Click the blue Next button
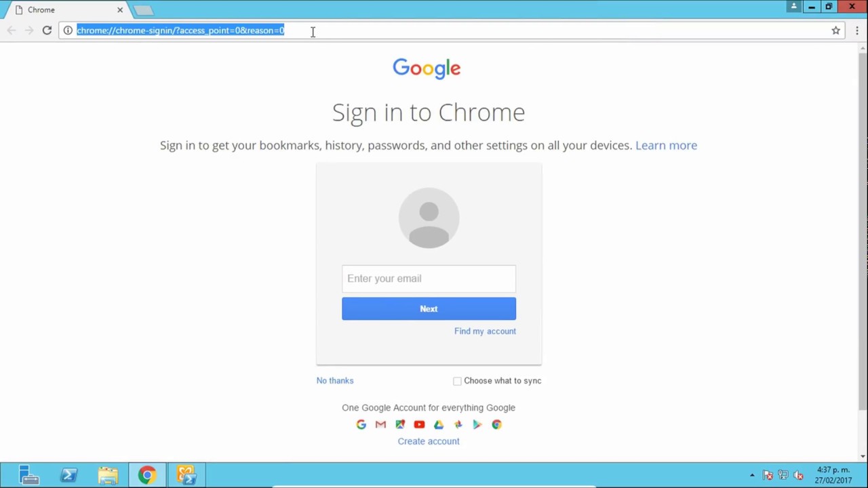 click(429, 308)
